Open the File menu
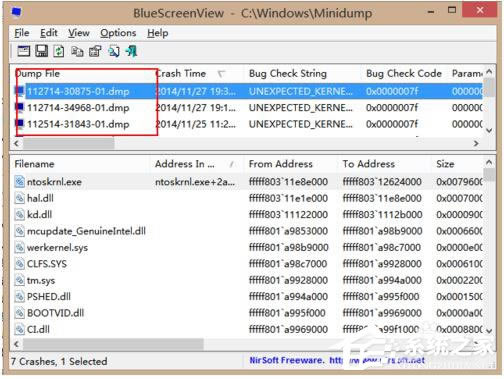 pyautogui.click(x=22, y=33)
